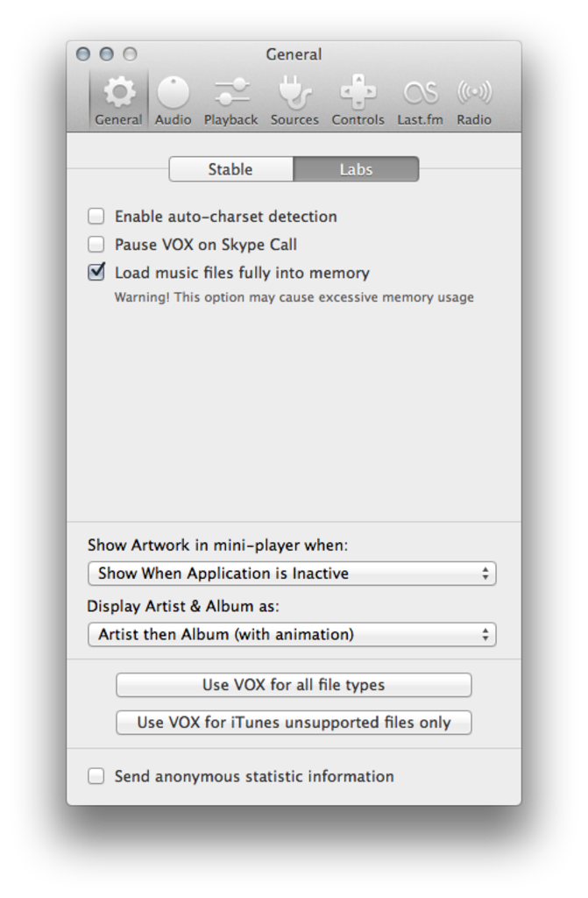Toggle Pause VOX on Skype Call
Image resolution: width=588 pixels, height=898 pixels.
(96, 244)
